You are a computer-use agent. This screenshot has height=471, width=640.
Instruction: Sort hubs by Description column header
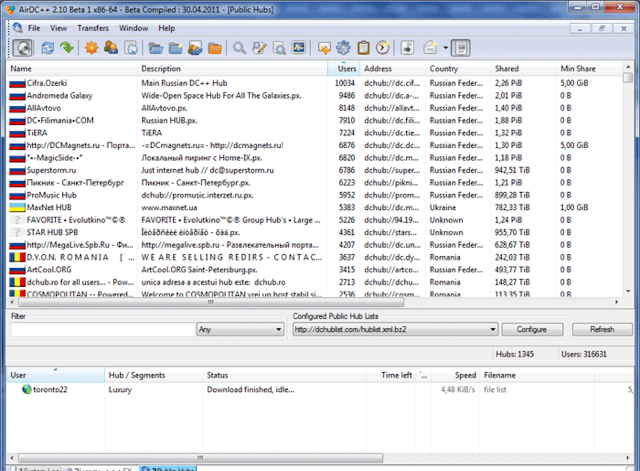(233, 69)
